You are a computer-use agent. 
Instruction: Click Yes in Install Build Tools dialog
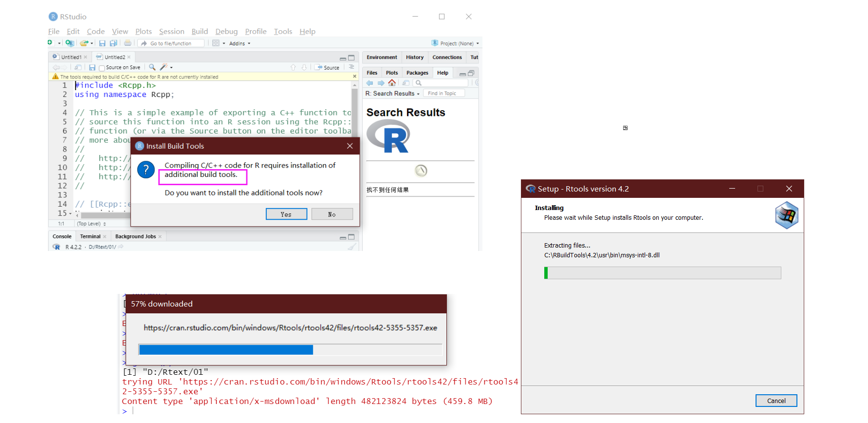pyautogui.click(x=286, y=214)
